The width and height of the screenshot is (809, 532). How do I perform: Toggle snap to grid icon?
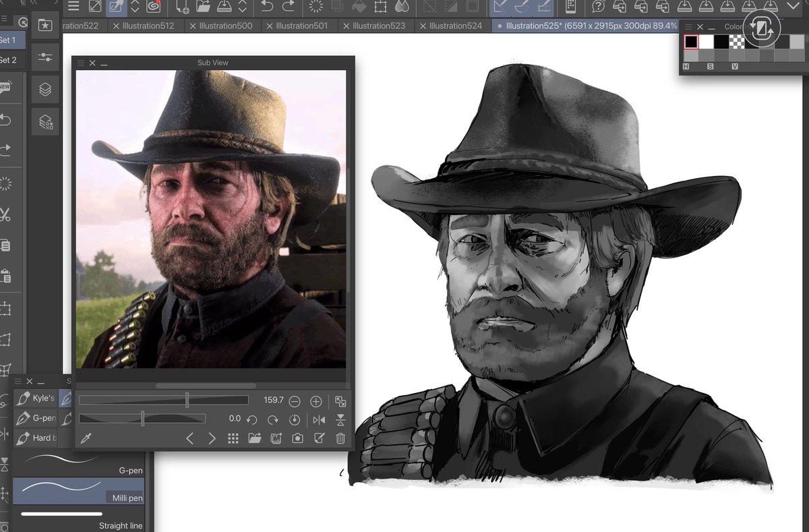(x=543, y=7)
